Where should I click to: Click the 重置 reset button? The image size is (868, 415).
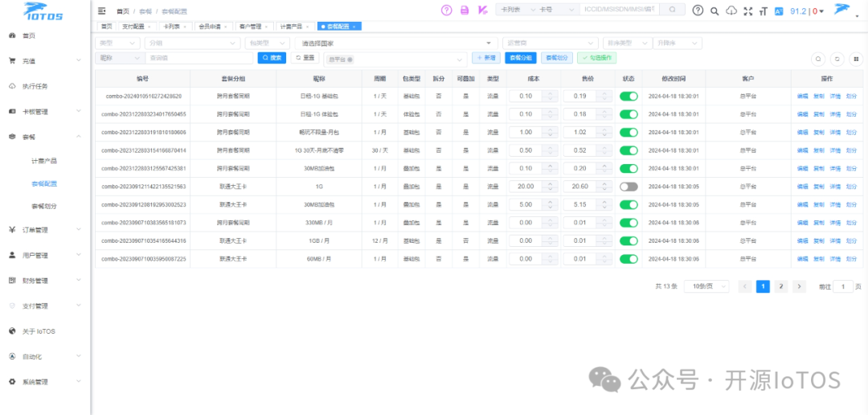[305, 58]
